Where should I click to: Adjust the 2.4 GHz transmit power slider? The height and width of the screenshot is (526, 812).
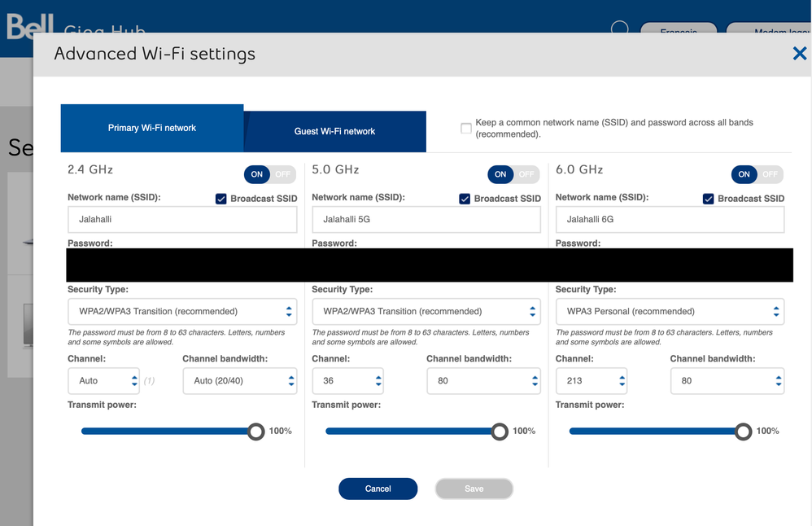click(255, 431)
